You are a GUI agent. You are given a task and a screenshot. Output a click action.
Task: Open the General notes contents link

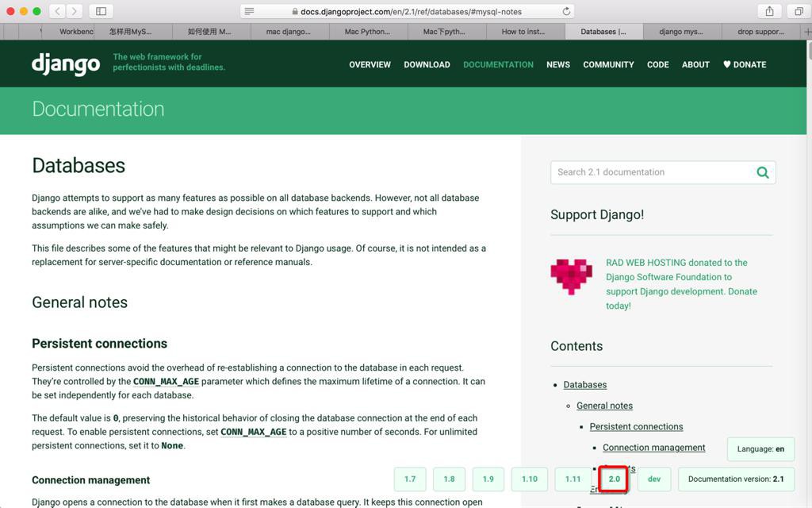[x=604, y=406]
